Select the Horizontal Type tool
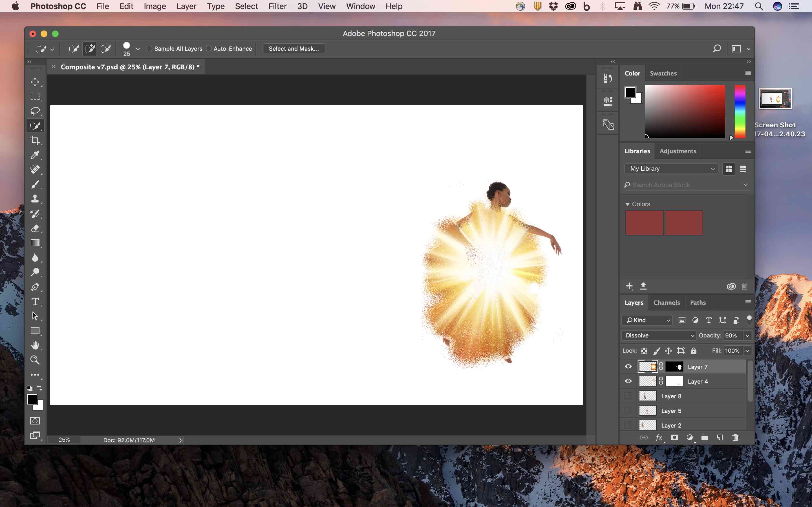 click(35, 301)
